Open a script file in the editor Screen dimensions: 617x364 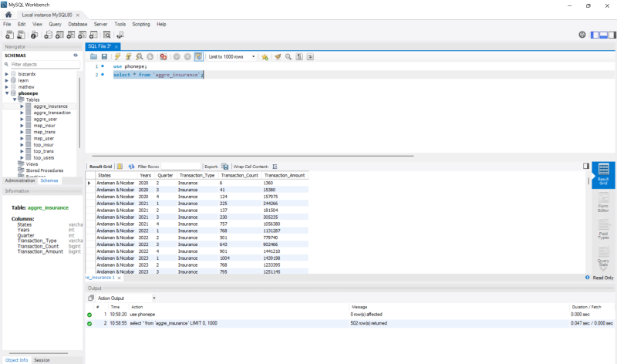[93, 56]
